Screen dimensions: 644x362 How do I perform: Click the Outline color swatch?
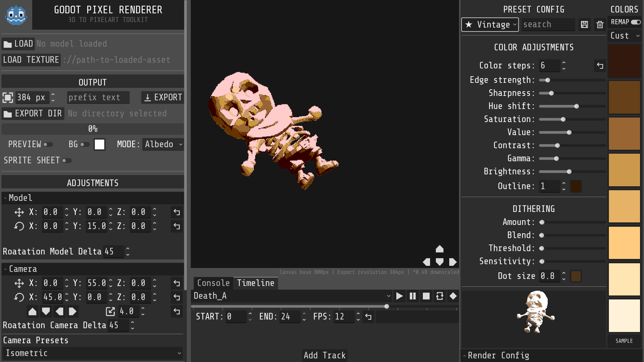576,187
